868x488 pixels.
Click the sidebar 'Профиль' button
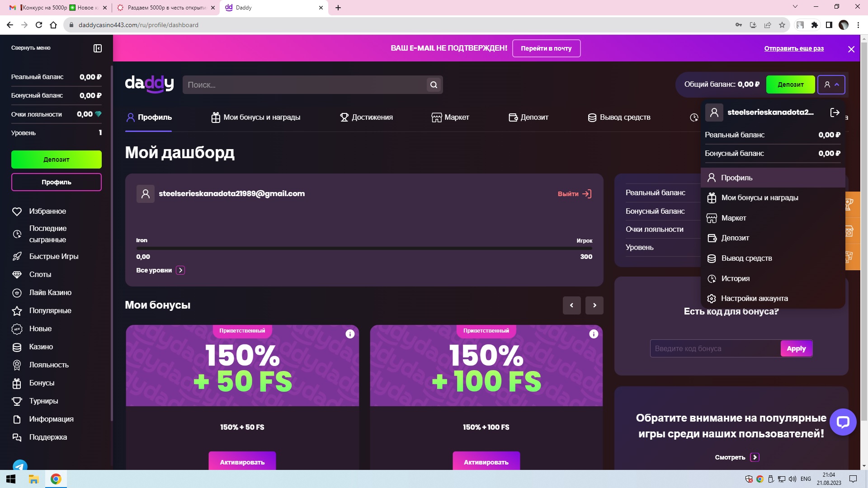point(57,182)
